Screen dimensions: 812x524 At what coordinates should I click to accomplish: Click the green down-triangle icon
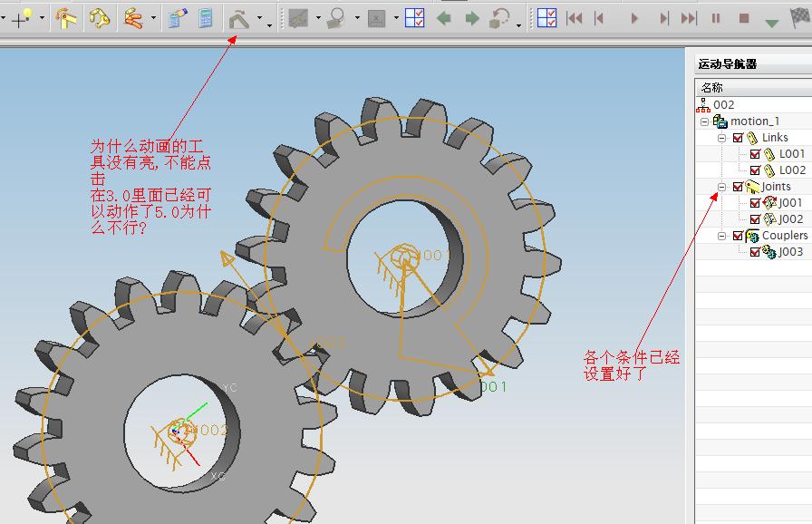click(x=771, y=23)
